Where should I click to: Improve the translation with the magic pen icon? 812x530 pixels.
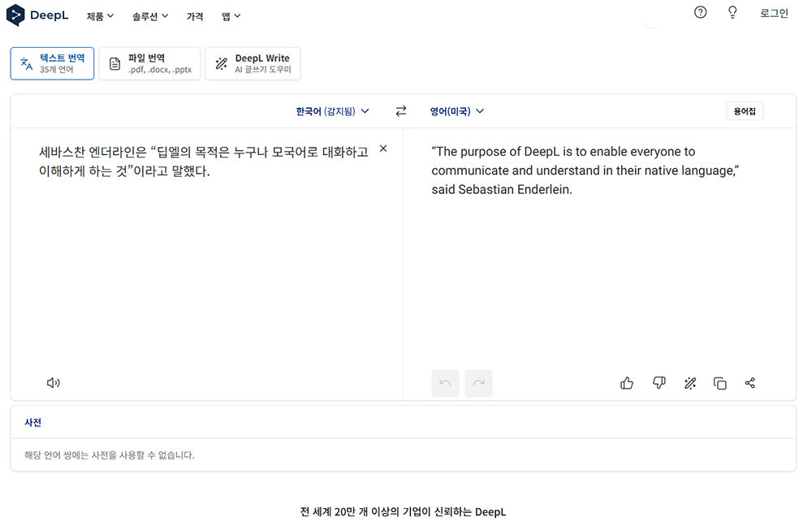(689, 383)
